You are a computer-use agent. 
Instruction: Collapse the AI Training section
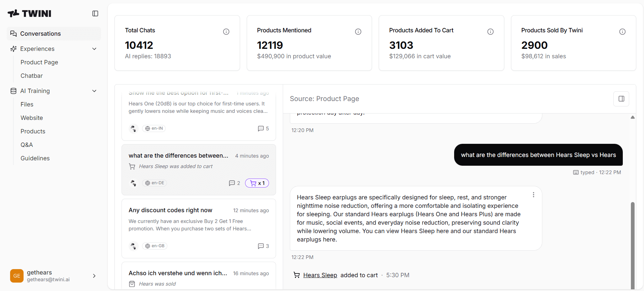(94, 91)
